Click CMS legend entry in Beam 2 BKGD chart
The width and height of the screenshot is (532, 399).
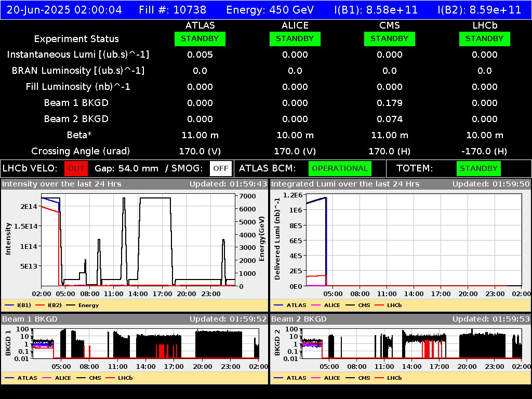click(x=358, y=378)
